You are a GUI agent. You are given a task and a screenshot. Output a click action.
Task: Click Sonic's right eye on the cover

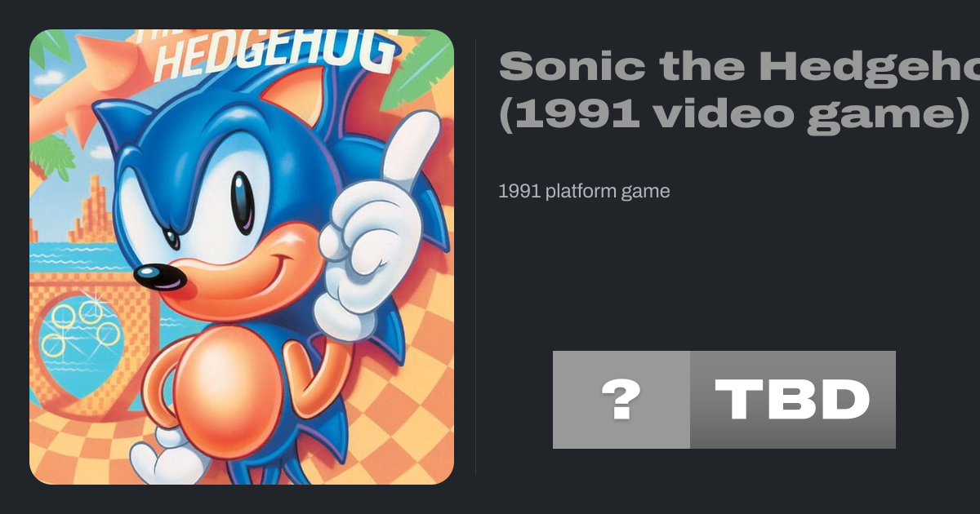click(242, 200)
